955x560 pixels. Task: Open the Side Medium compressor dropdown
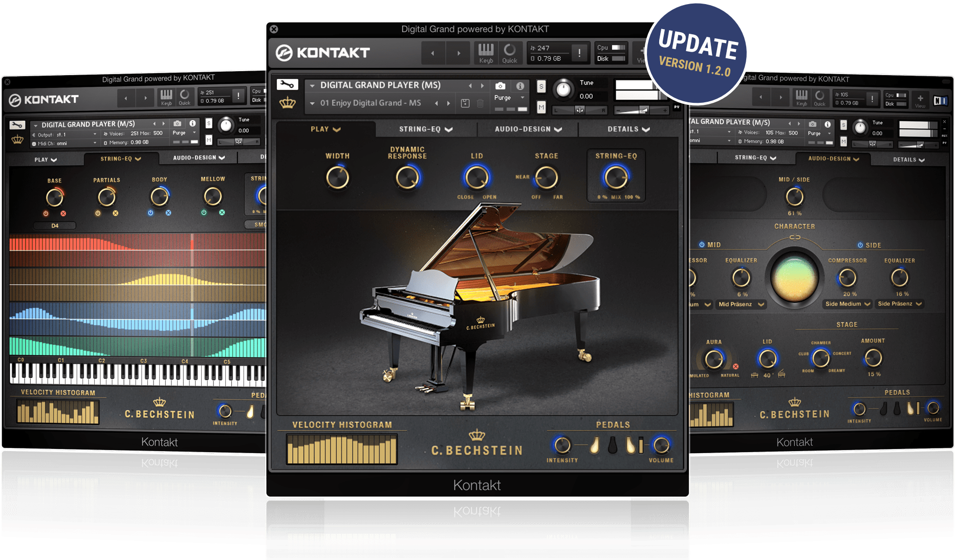[848, 304]
